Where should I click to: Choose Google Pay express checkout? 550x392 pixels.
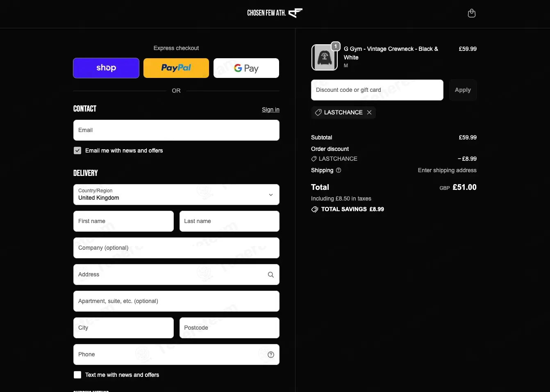(x=246, y=68)
